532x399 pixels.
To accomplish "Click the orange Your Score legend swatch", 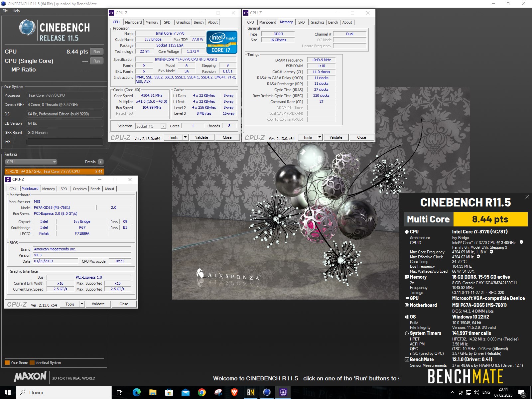I will 7,363.
